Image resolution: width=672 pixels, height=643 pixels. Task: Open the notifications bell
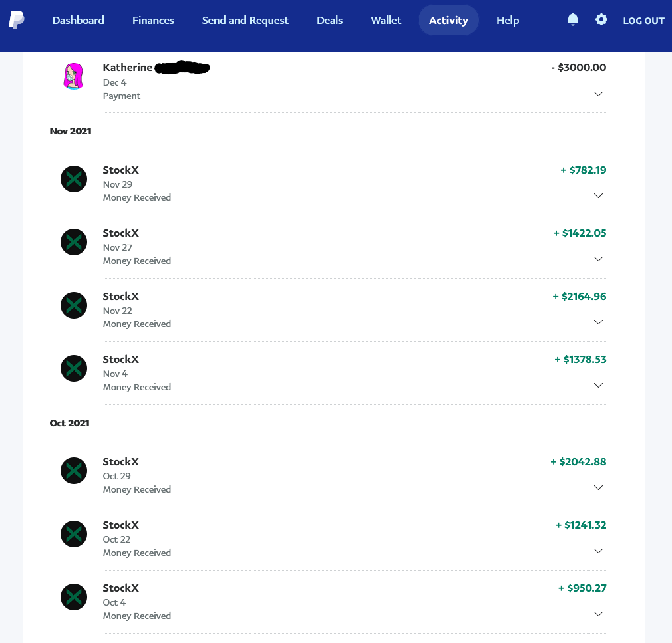click(573, 20)
